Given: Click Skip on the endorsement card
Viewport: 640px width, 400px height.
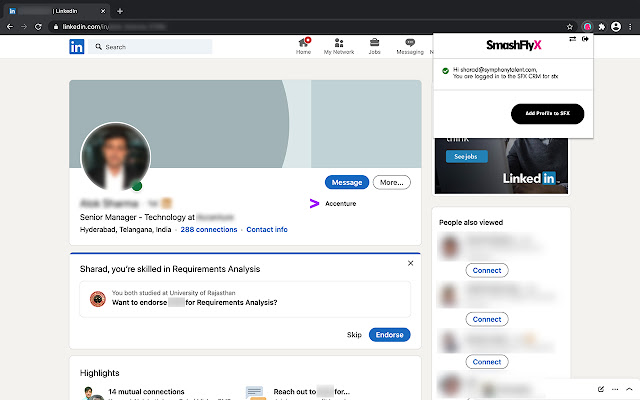Looking at the screenshot, I should pyautogui.click(x=354, y=335).
